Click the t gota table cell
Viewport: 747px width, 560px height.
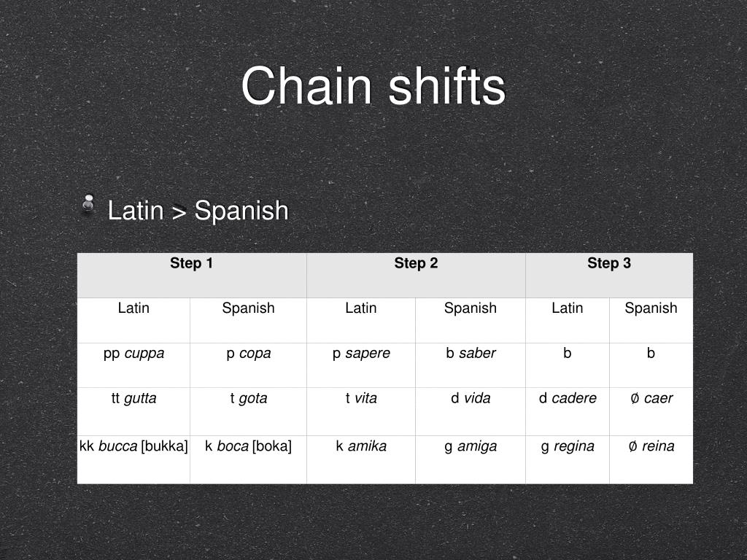(x=248, y=411)
